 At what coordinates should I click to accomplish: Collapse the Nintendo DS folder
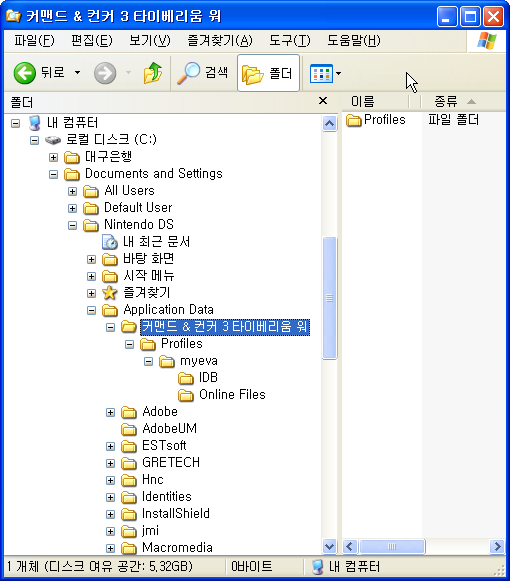73,225
